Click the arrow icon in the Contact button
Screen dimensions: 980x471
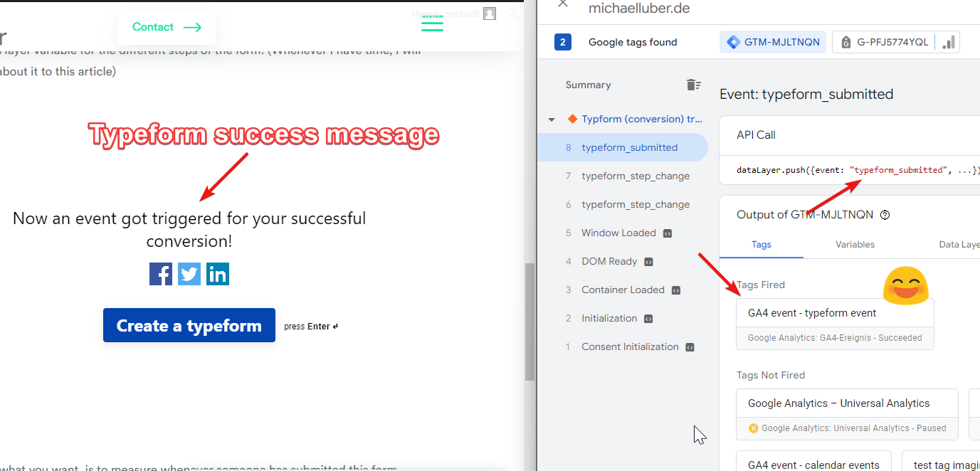click(x=192, y=28)
